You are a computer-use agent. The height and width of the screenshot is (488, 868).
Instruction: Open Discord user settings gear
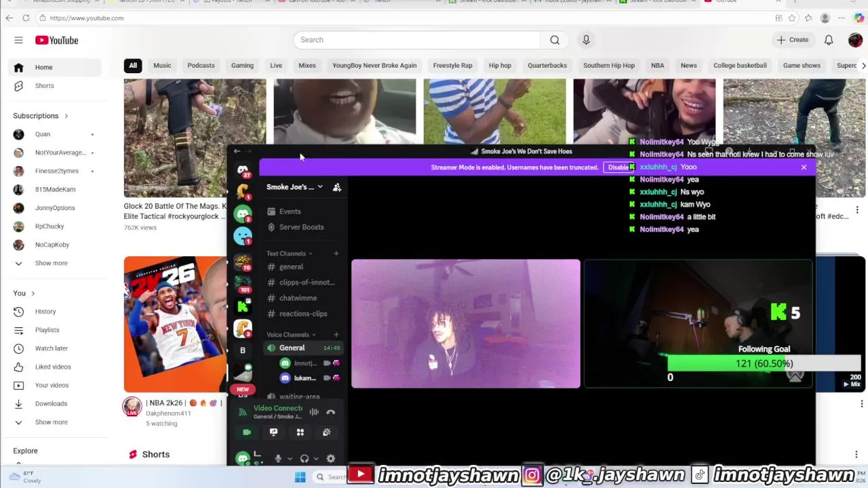(x=331, y=459)
